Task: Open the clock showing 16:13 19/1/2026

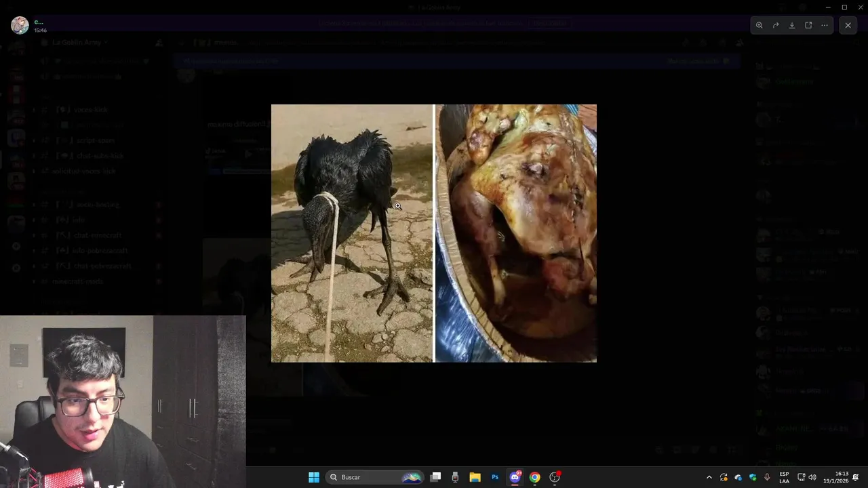Action: point(836,477)
